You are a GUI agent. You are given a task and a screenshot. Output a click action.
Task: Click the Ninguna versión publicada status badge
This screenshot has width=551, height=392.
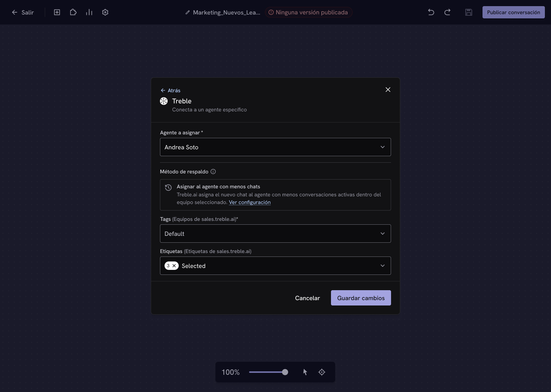click(308, 12)
